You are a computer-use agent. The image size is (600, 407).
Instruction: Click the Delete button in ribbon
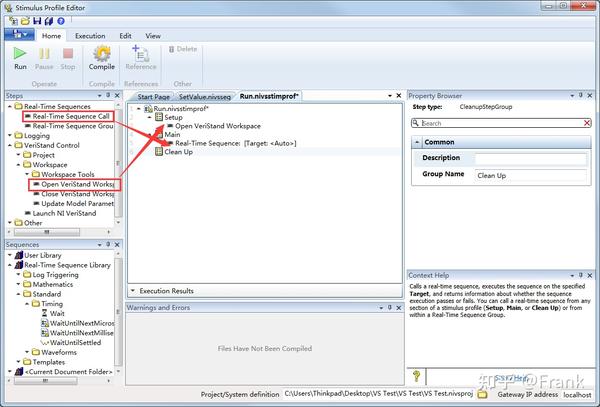183,49
